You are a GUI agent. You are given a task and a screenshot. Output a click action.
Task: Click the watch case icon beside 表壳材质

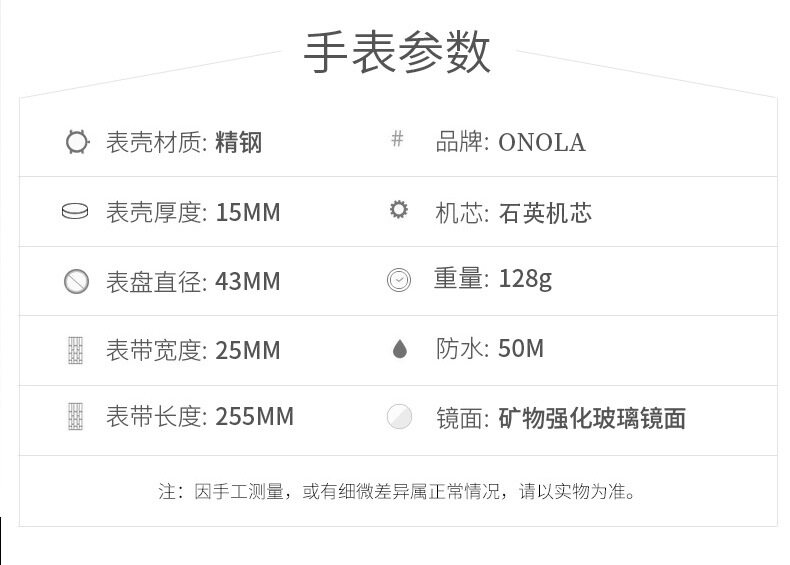[76, 141]
